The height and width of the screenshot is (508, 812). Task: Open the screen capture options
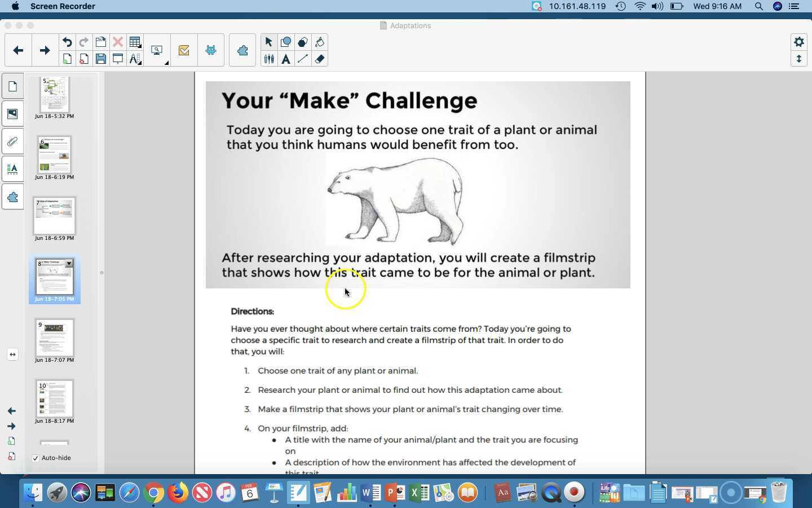[x=157, y=50]
